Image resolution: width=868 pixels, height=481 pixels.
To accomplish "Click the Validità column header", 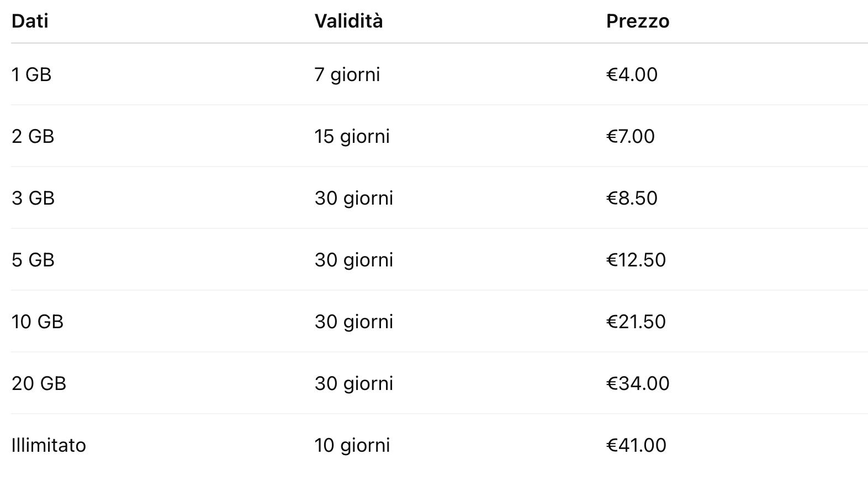I will tap(348, 22).
